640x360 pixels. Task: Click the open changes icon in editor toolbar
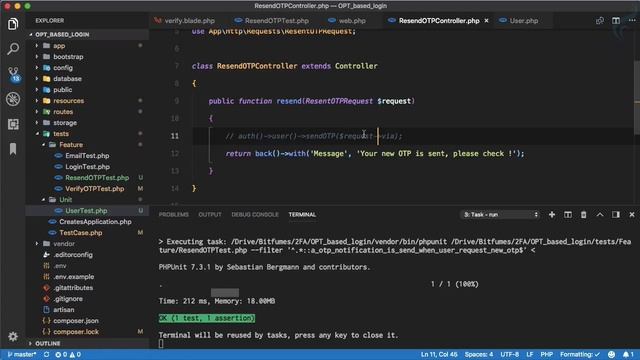(x=600, y=20)
